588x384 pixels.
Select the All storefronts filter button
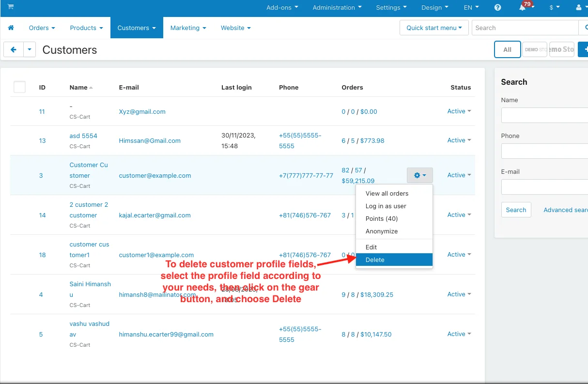pyautogui.click(x=507, y=49)
